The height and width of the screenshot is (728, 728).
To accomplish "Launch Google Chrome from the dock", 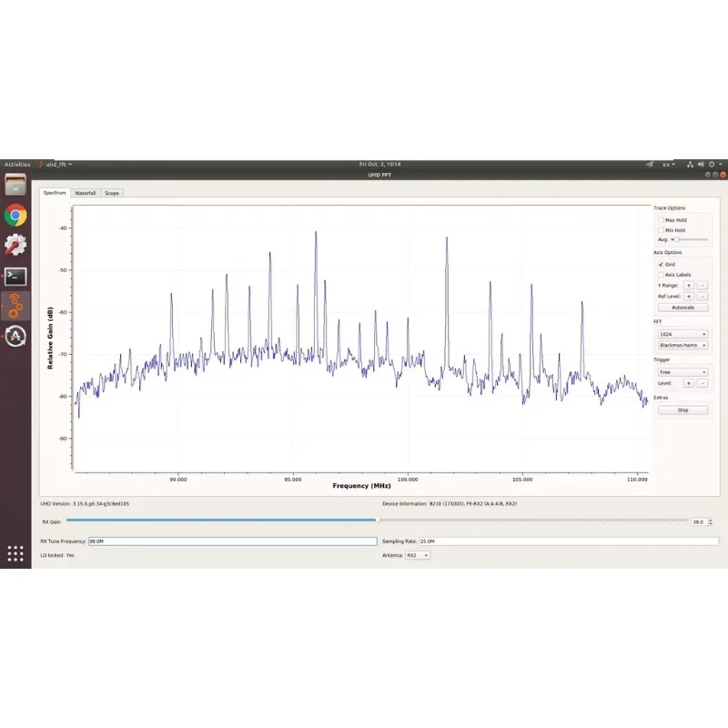I will [x=15, y=215].
